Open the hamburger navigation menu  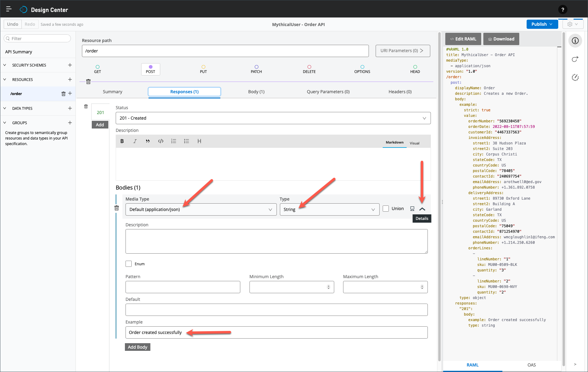pos(9,9)
